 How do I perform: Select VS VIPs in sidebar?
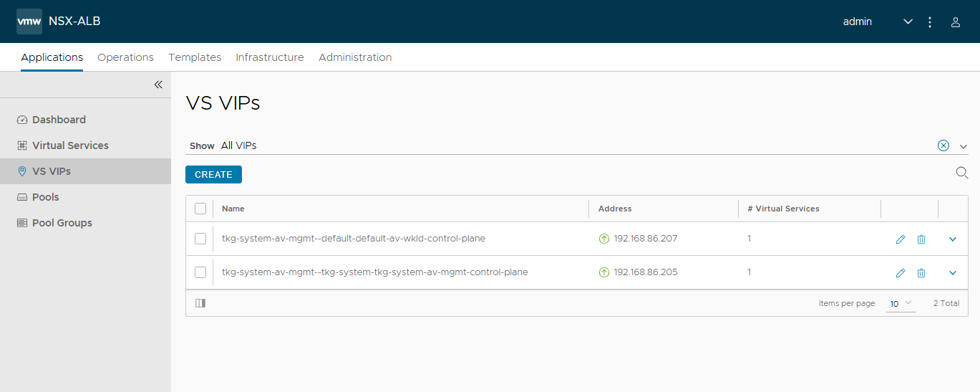tap(85, 171)
